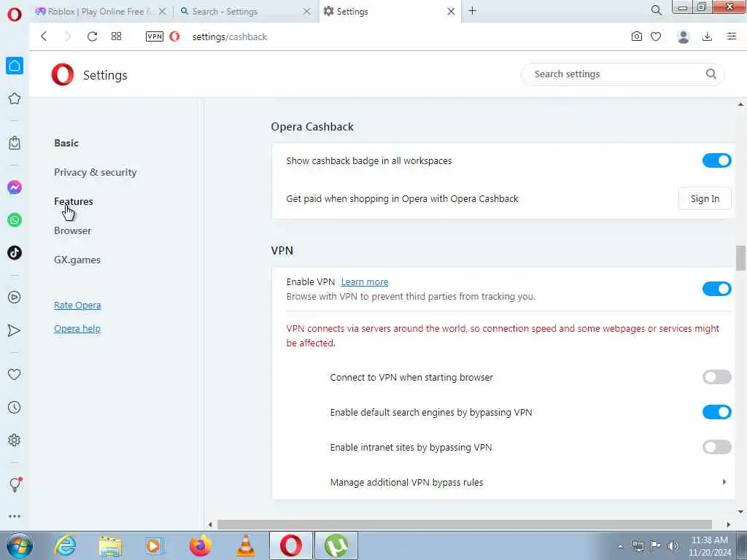The width and height of the screenshot is (747, 560).
Task: Open the Browser settings section
Action: pos(72,230)
